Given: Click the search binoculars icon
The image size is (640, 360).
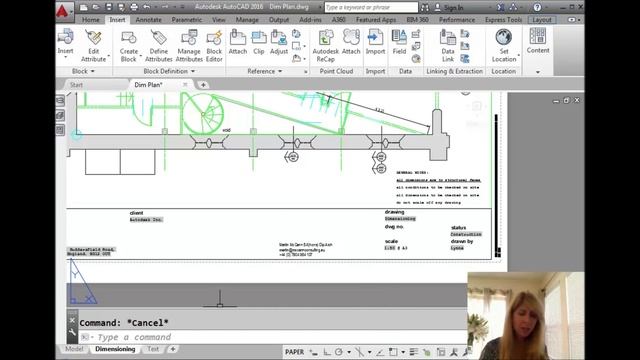Looking at the screenshot, I should coord(425,7).
